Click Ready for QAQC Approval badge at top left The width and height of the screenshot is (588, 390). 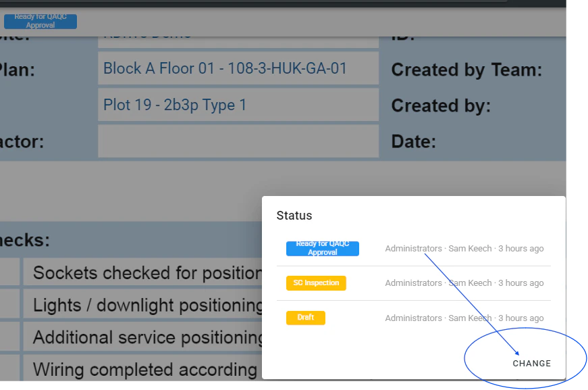point(40,21)
